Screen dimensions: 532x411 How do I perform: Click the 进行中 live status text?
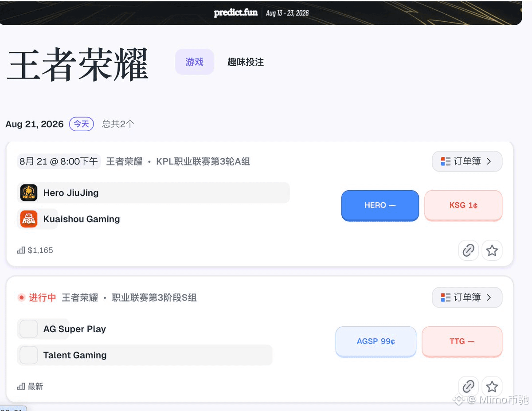click(x=43, y=297)
